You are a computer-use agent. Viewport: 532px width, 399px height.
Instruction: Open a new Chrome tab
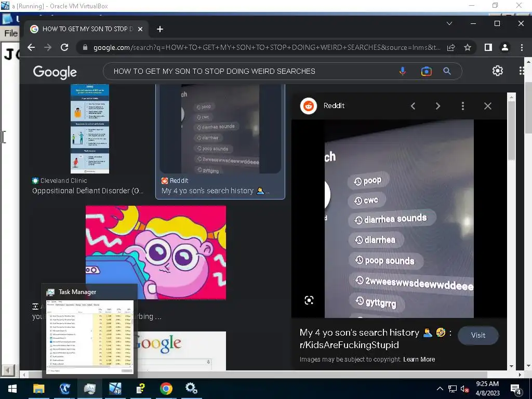[160, 29]
